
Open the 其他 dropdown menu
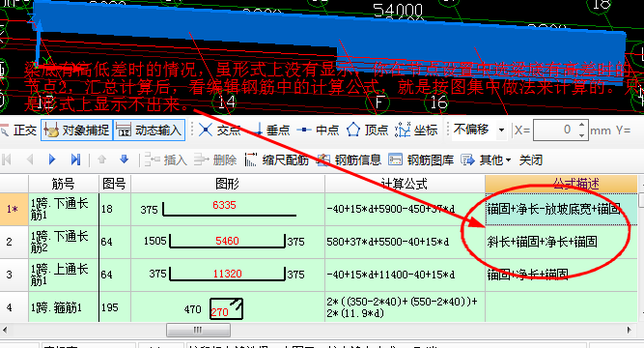click(x=486, y=160)
